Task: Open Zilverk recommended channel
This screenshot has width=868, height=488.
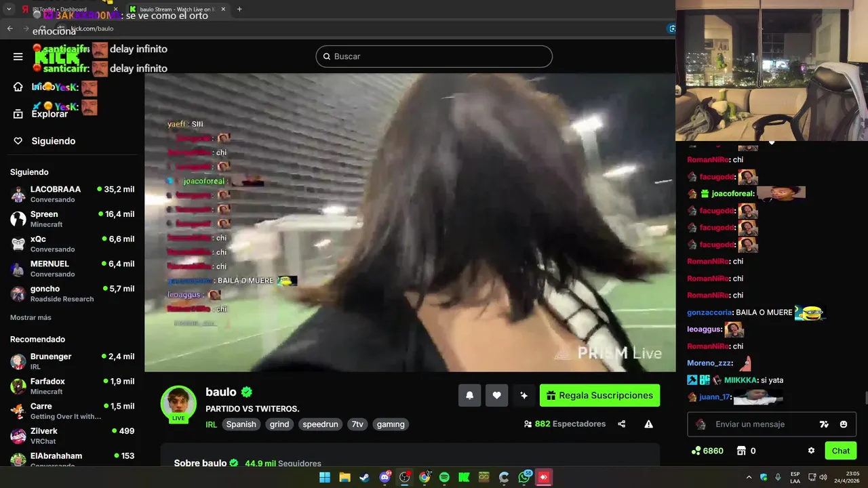Action: click(72, 436)
